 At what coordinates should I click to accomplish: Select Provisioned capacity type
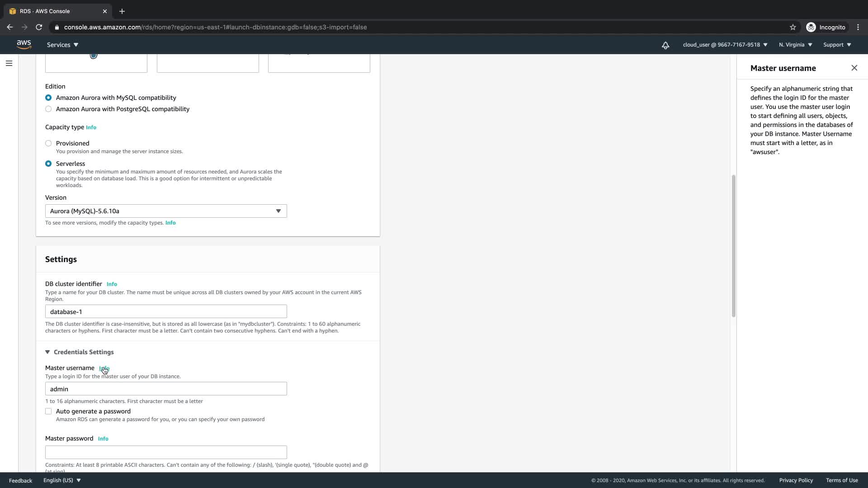(x=48, y=143)
